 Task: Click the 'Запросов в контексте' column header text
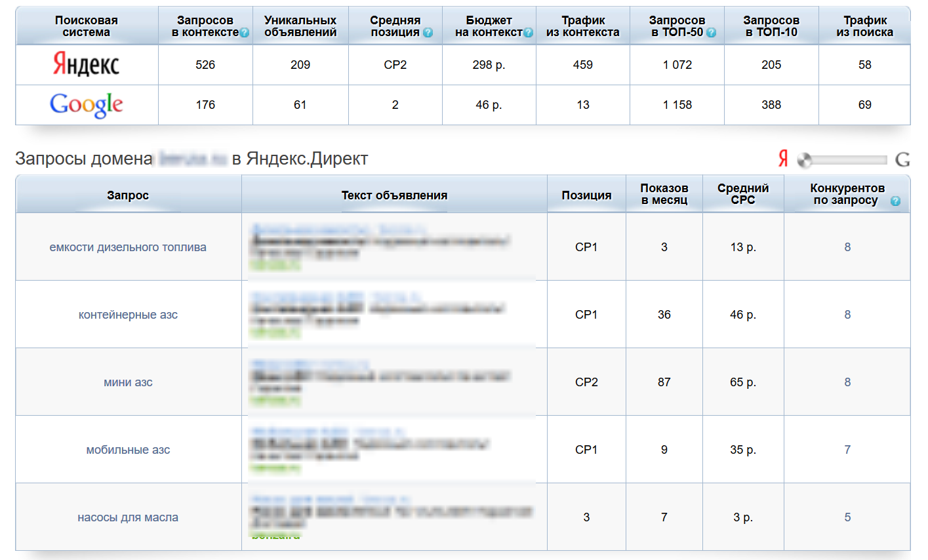coord(205,26)
